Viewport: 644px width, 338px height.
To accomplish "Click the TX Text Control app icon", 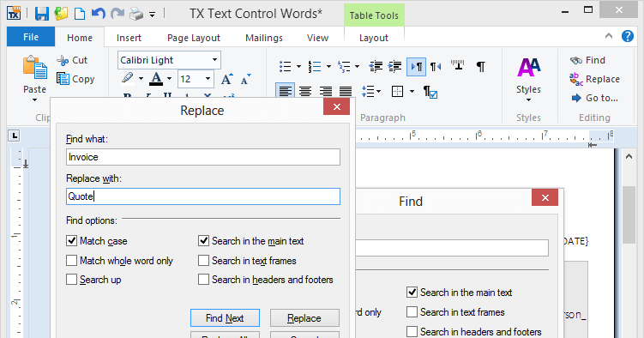I will pyautogui.click(x=14, y=13).
